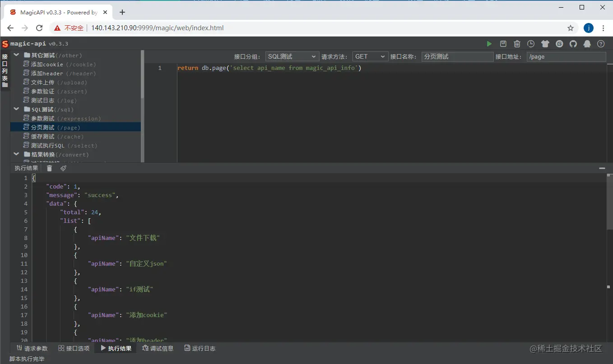Click the magic-api logo icon

(x=5, y=44)
